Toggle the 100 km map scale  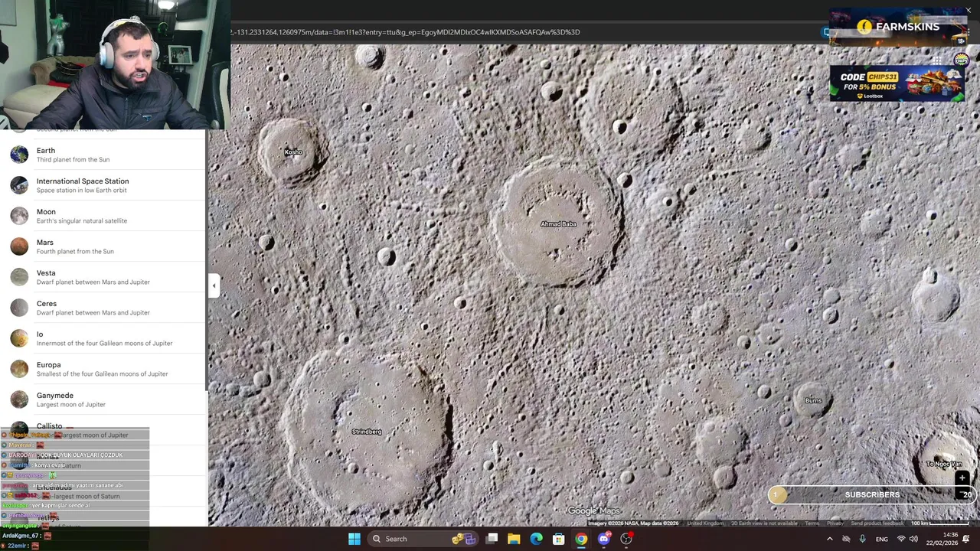tap(942, 523)
